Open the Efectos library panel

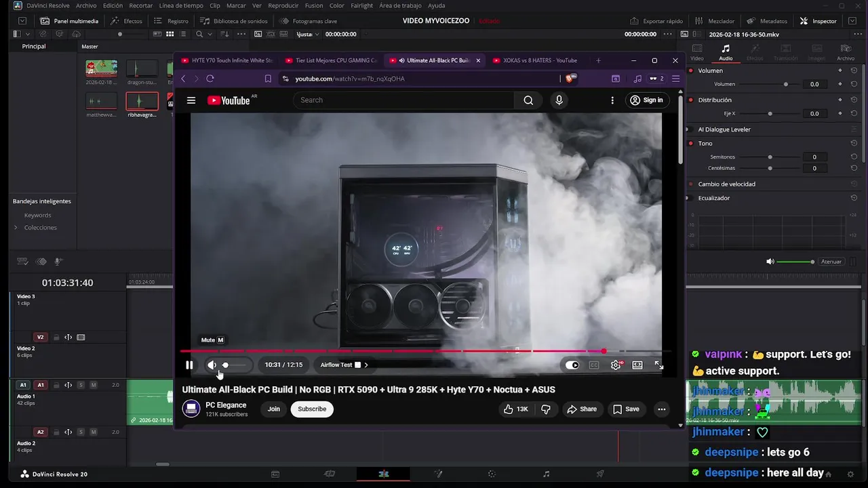click(x=126, y=21)
